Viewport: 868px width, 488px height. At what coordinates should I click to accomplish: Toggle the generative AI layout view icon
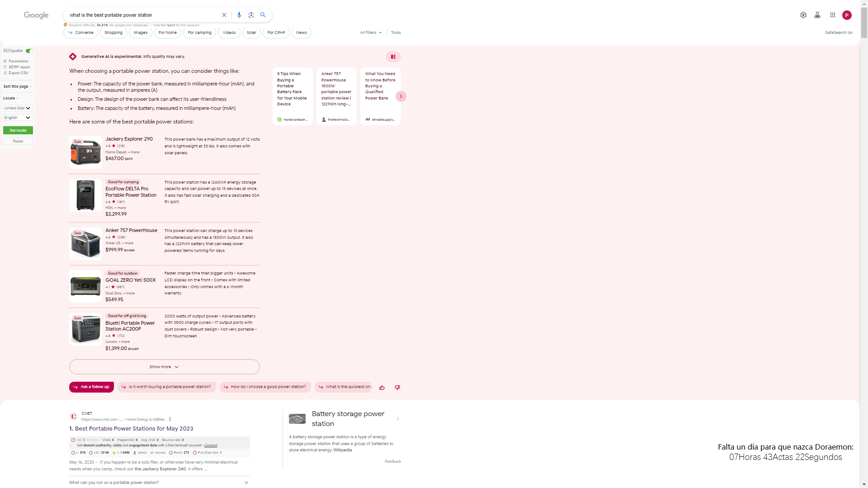(393, 57)
